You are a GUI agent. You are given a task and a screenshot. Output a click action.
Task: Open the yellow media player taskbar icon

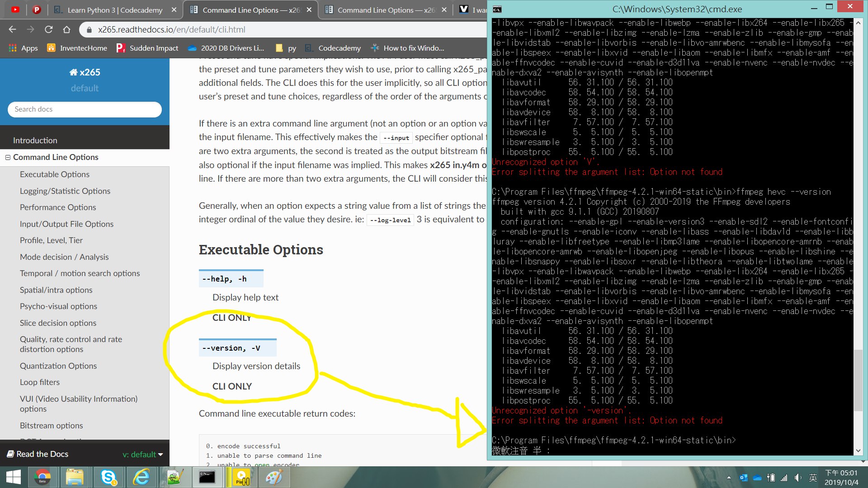coord(242,477)
